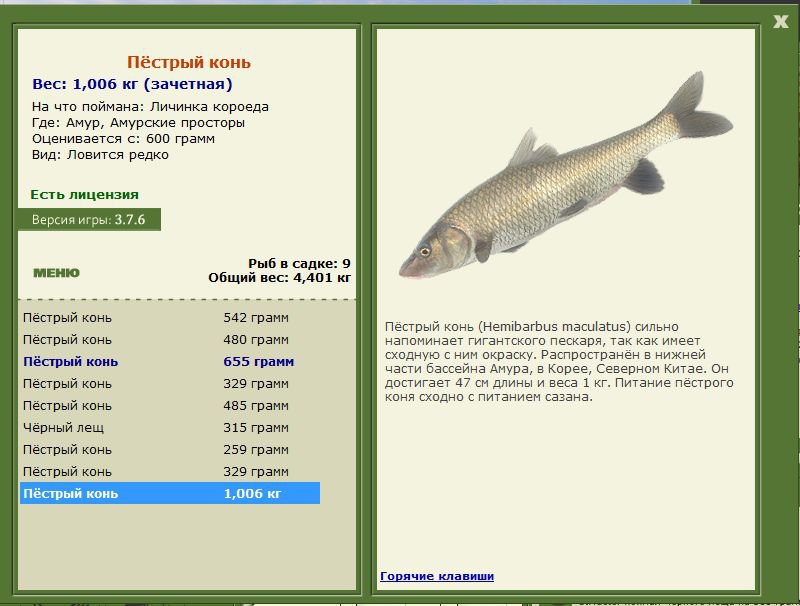Select the 542 грамм Пёстрый конь row
The height and width of the screenshot is (606, 800).
(x=170, y=317)
